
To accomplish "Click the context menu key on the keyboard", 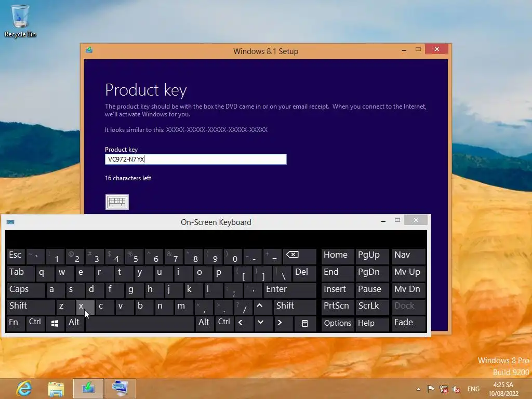I will point(305,324).
